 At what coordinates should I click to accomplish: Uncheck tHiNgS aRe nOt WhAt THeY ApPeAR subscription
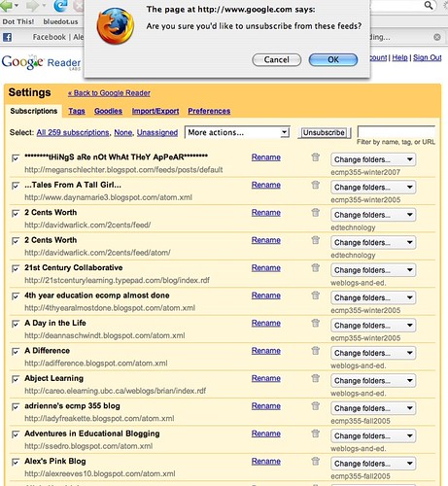[16, 158]
